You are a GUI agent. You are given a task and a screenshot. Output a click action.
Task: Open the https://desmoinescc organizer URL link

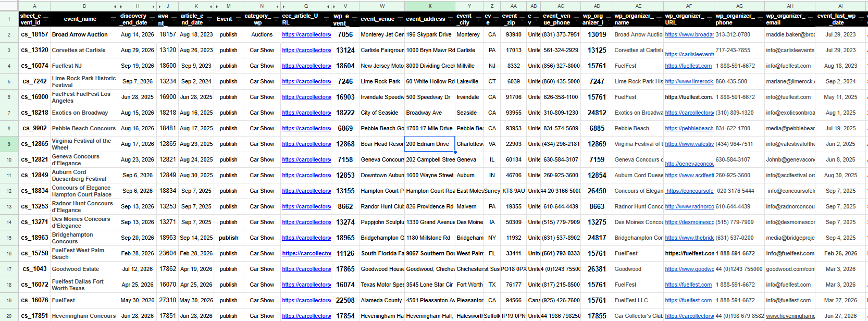point(689,222)
